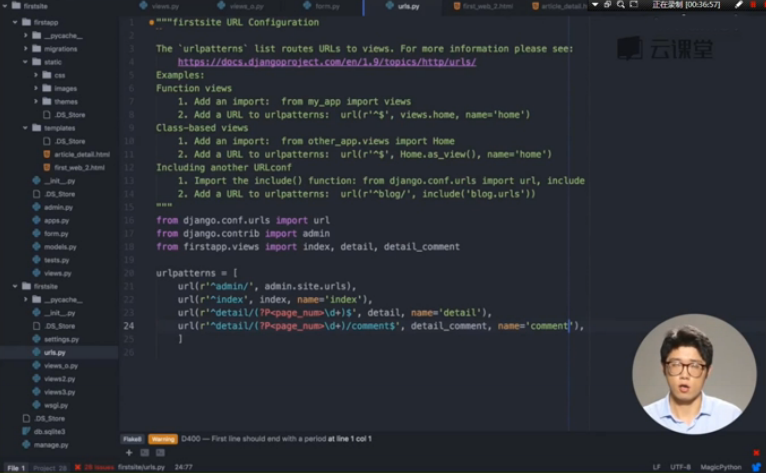Click the HTML icon beside first_web_2.html
The height and width of the screenshot is (473, 766).
pos(47,167)
